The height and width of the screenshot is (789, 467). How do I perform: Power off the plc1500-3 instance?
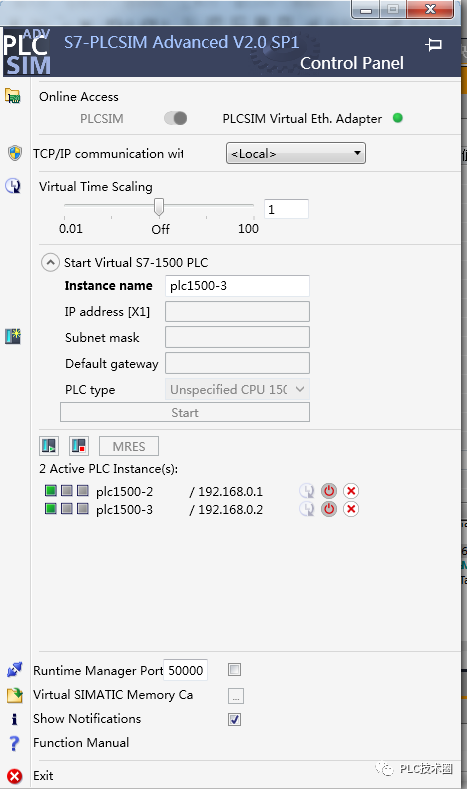(329, 509)
